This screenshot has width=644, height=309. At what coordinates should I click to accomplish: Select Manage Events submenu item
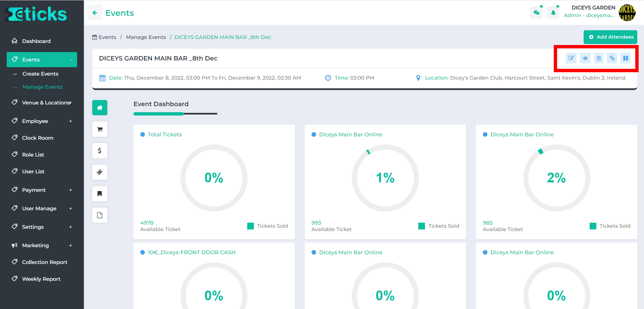click(42, 87)
